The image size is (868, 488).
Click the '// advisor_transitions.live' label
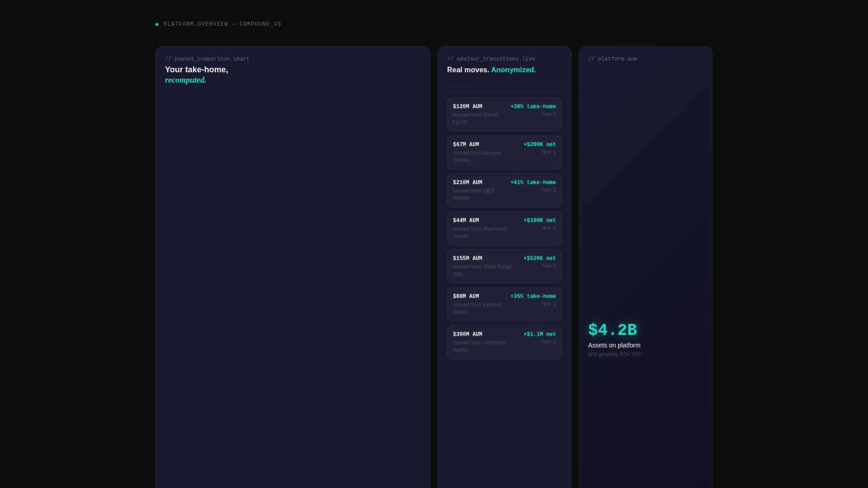(491, 59)
